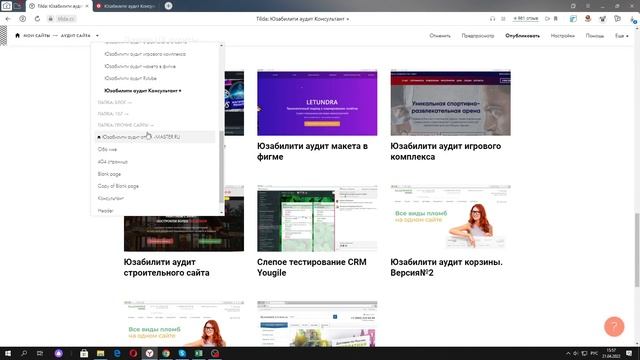Expand the Еще menu

tap(622, 36)
